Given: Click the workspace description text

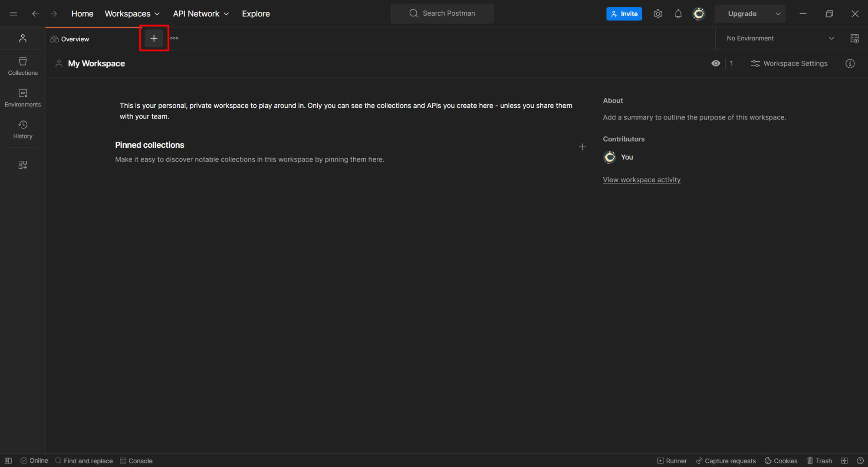Looking at the screenshot, I should point(346,111).
